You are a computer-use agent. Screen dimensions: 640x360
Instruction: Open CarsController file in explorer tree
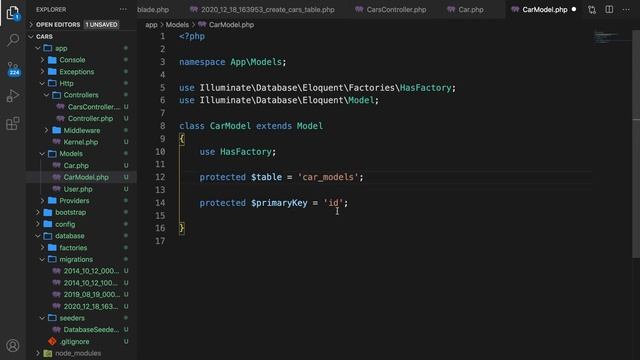pos(94,107)
